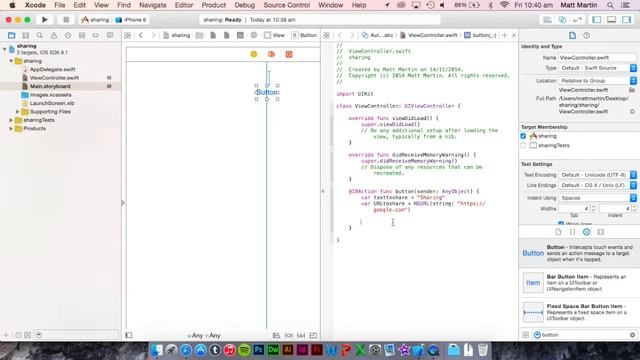The width and height of the screenshot is (640, 360).
Task: Select the iPhone 6 destination in scheme
Action: pos(131,20)
